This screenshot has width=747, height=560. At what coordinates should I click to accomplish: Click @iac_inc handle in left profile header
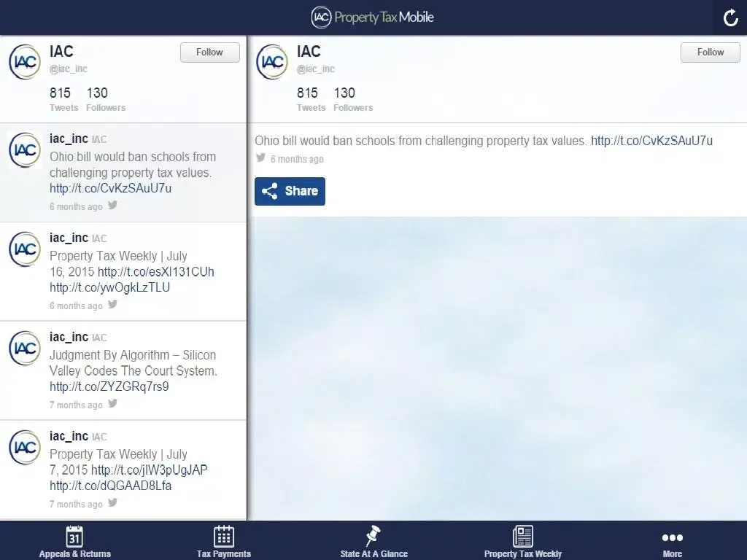tap(68, 69)
